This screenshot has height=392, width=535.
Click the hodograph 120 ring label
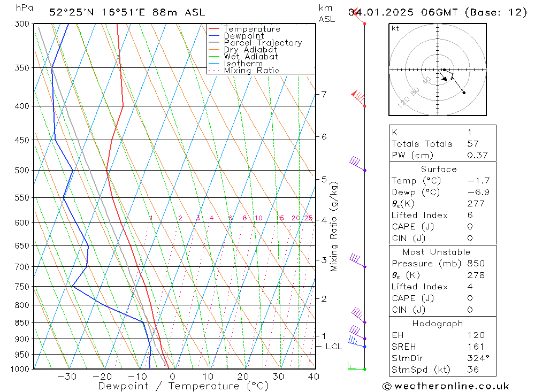click(403, 102)
